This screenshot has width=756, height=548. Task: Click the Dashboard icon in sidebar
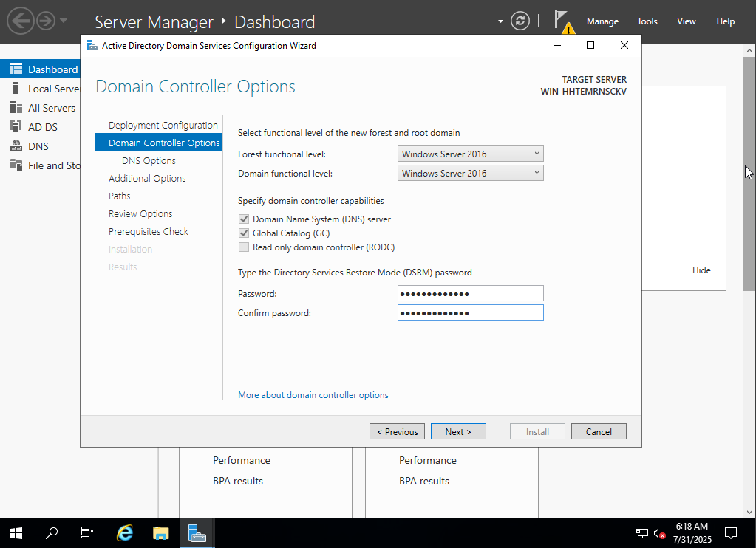[16, 69]
